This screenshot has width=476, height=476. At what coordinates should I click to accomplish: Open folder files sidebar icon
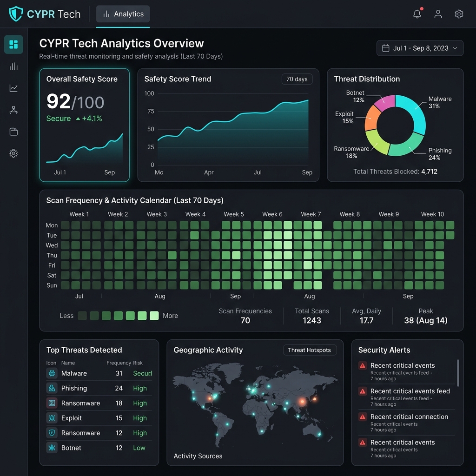(x=13, y=132)
